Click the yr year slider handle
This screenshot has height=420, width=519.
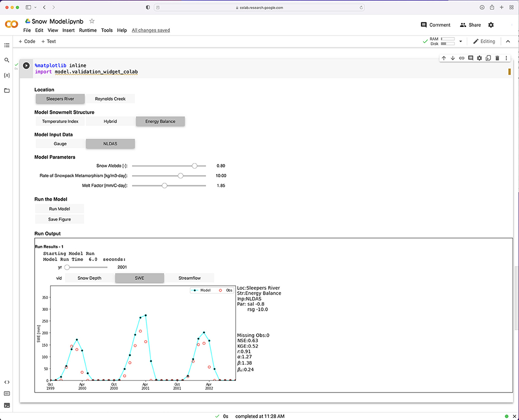coord(67,267)
